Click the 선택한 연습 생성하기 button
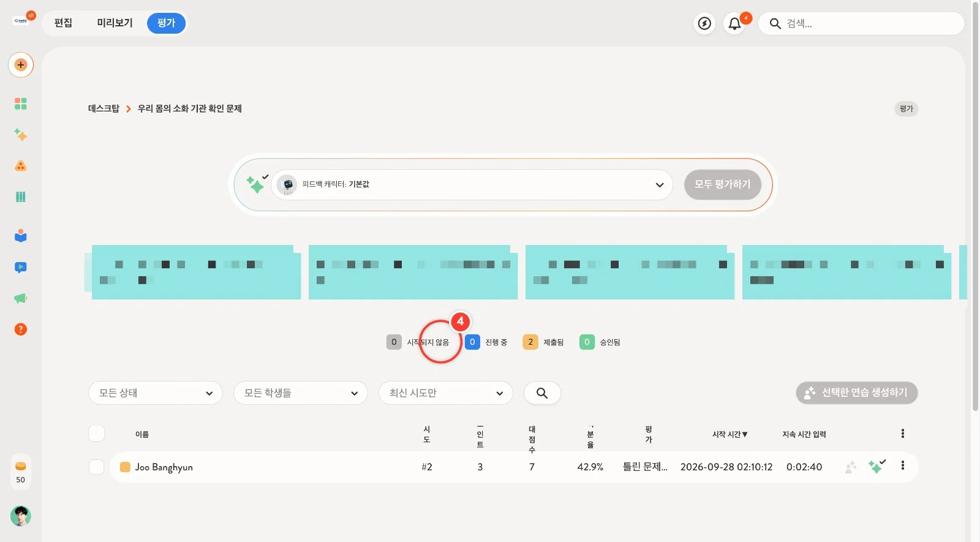This screenshot has width=980, height=542. pyautogui.click(x=857, y=393)
